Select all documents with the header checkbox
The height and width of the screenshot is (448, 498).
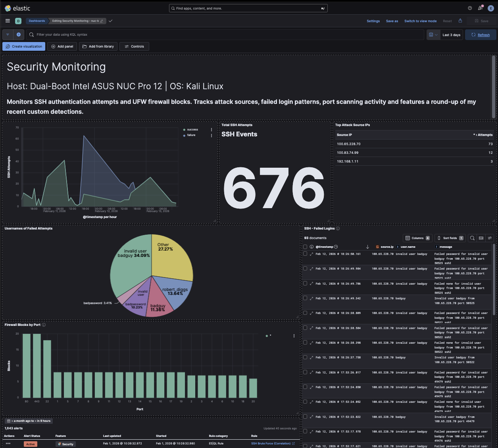(x=305, y=246)
